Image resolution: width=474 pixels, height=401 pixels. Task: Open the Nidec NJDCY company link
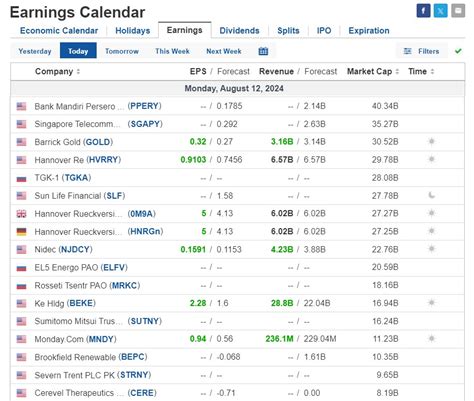[63, 249]
